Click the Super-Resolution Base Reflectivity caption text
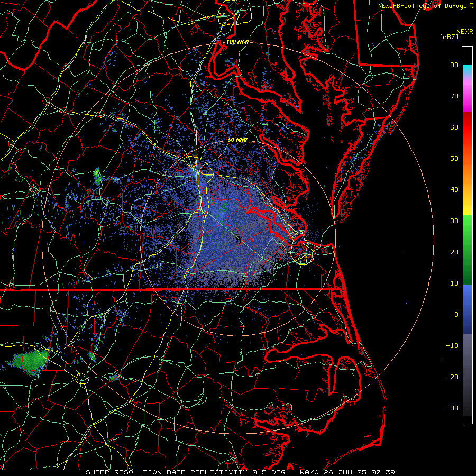476x476 pixels. 241,472
